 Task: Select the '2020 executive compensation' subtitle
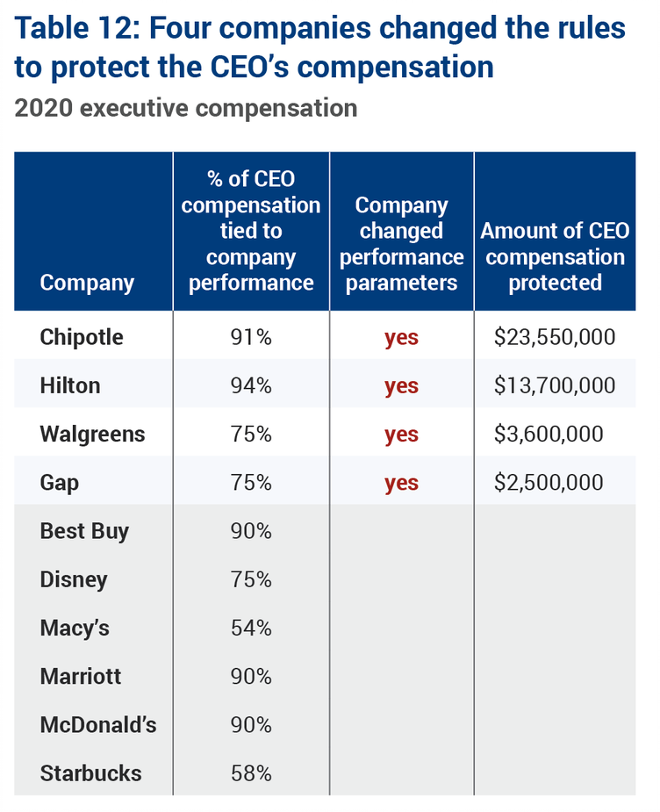point(186,108)
